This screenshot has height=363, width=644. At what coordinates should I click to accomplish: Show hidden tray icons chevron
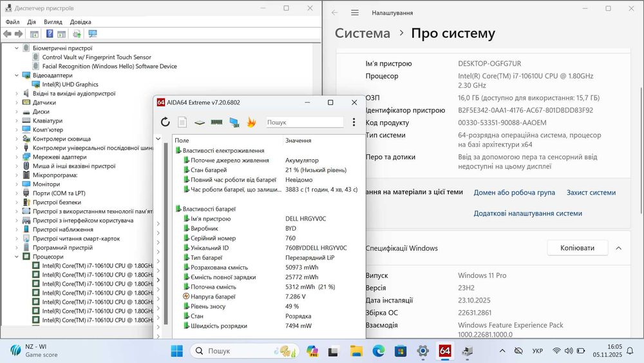(502, 351)
